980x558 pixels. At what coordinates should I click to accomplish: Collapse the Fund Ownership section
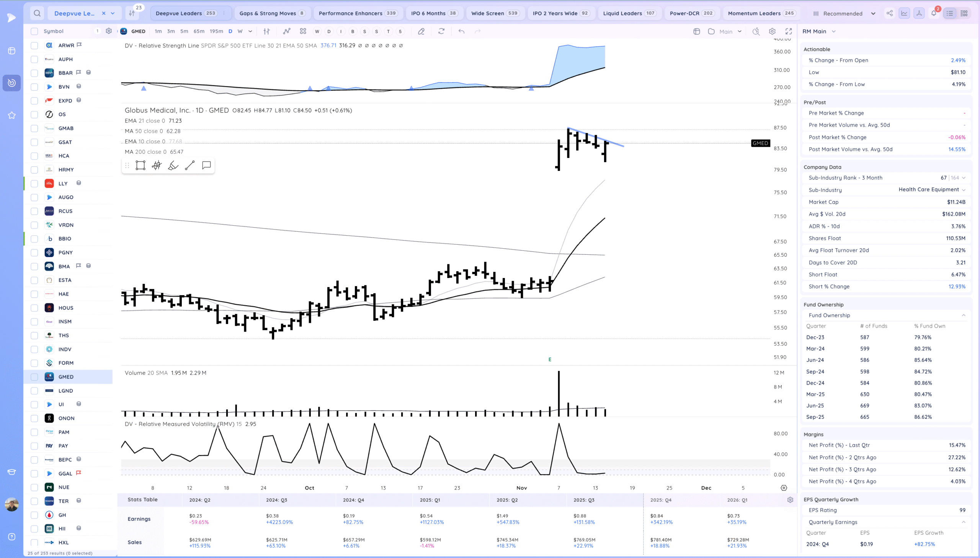click(x=963, y=316)
